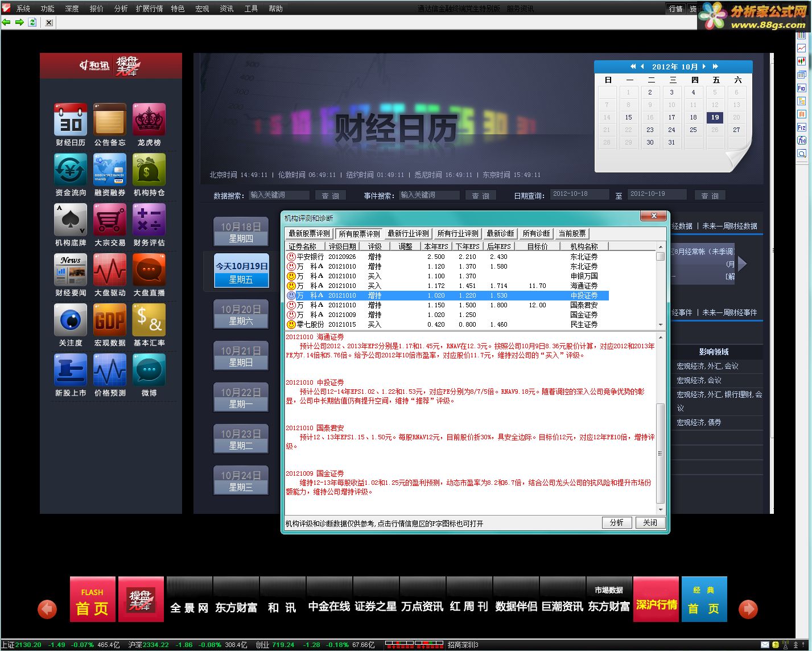Open the 基本汇率 currency icon

pyautogui.click(x=149, y=320)
